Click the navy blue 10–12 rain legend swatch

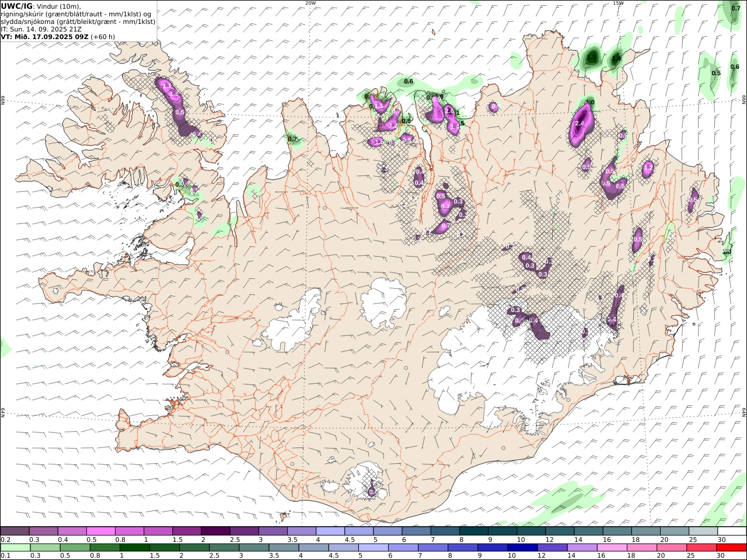[522, 547]
